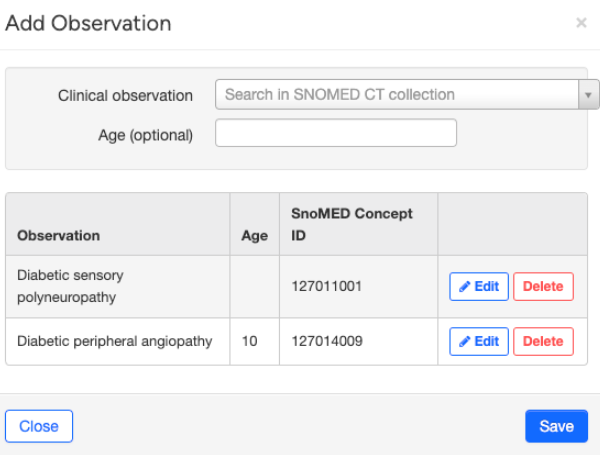Click the Age column header
This screenshot has width=600, height=455.
pos(255,236)
